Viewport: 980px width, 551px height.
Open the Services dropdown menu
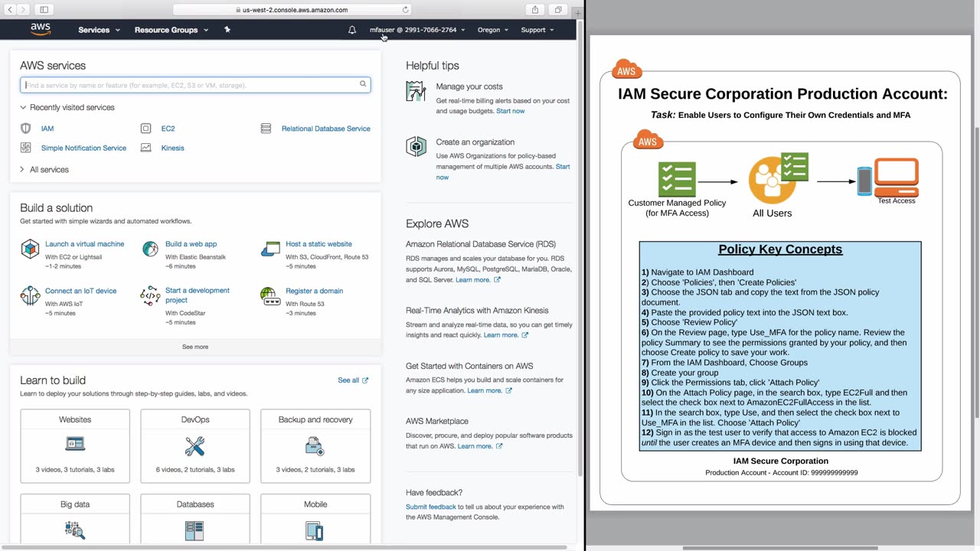[x=99, y=30]
